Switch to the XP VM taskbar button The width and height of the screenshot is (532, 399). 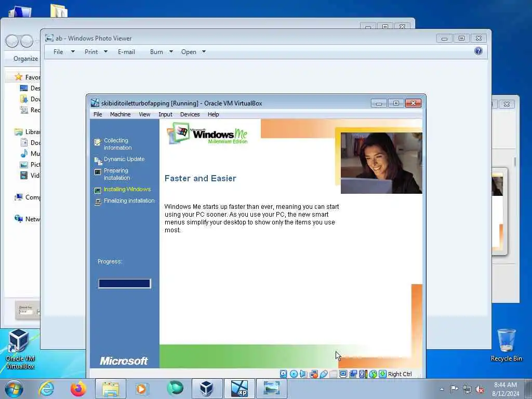click(240, 389)
